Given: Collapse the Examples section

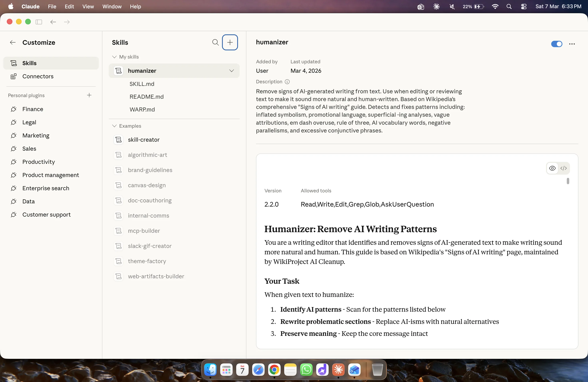Looking at the screenshot, I should [x=114, y=126].
